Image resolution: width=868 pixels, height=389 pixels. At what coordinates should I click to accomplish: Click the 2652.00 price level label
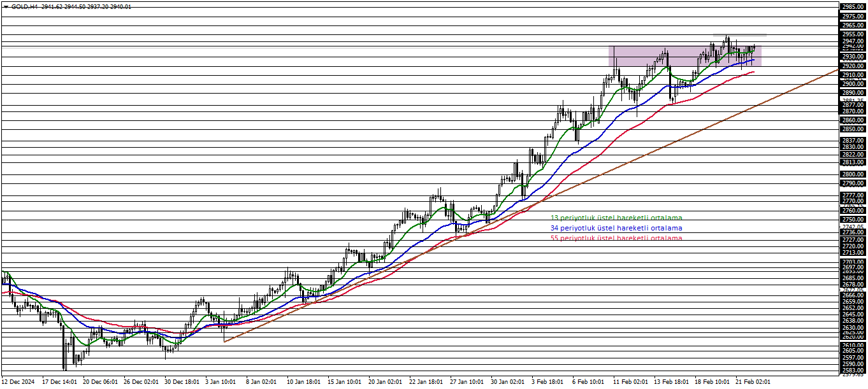853,308
